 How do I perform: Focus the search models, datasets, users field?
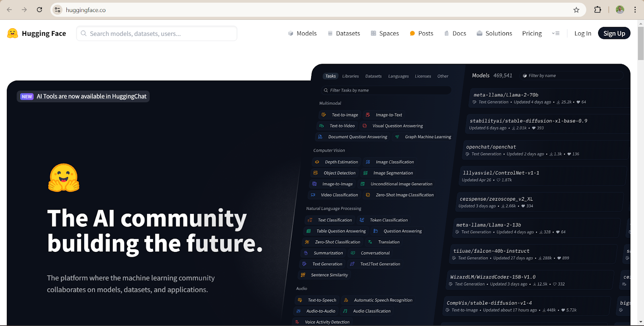pyautogui.click(x=157, y=33)
